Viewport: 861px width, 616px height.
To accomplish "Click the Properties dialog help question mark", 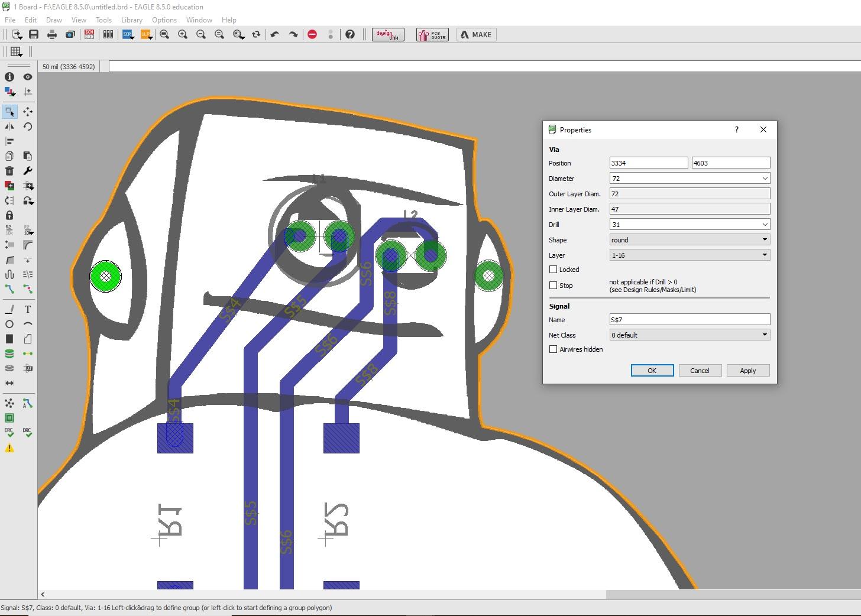I will pyautogui.click(x=737, y=129).
